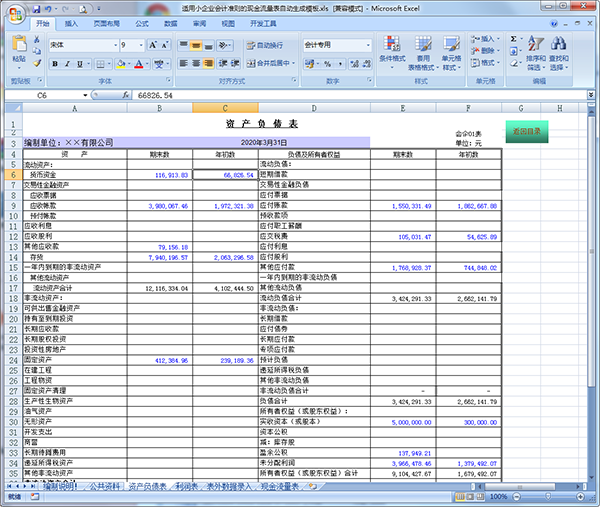Open the Insert (插入) ribbon tab

pos(71,24)
